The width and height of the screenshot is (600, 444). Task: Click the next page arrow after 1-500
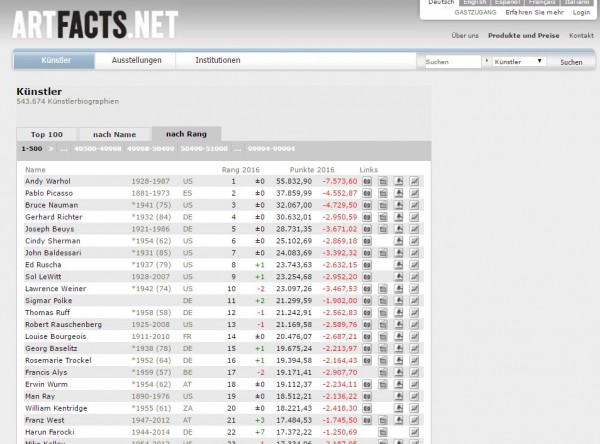coord(51,149)
